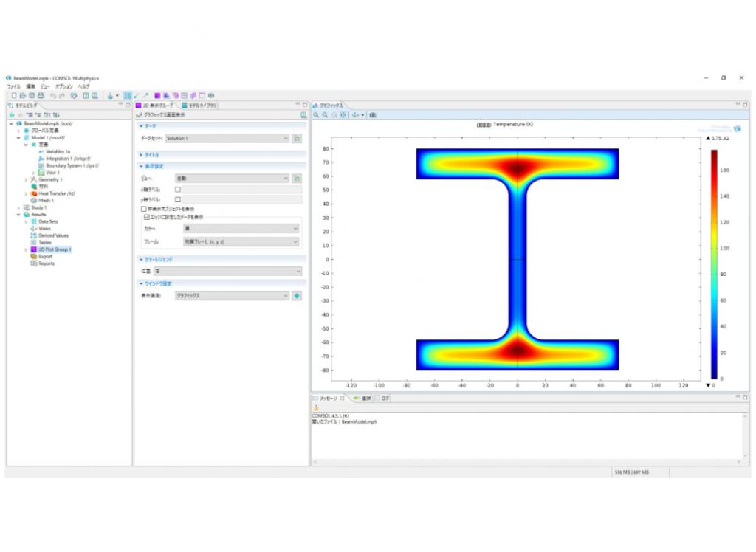
Task: Select the Derived Values node
Action: tap(53, 235)
